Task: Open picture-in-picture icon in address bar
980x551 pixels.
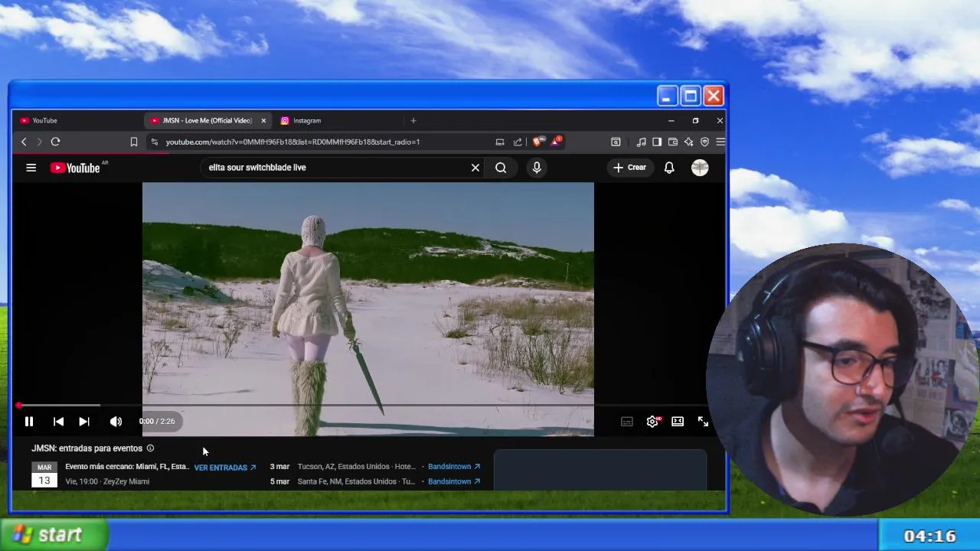Action: 500,142
